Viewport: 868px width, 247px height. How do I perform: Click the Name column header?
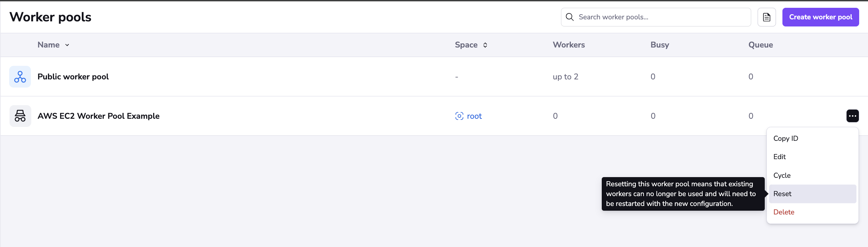click(x=49, y=45)
